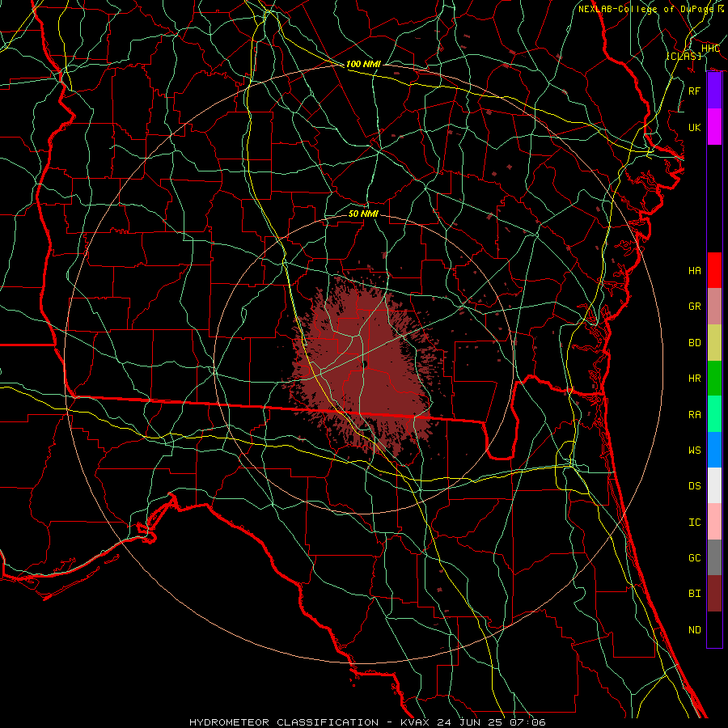Click the HHC product code label
728x728 pixels.
click(710, 49)
